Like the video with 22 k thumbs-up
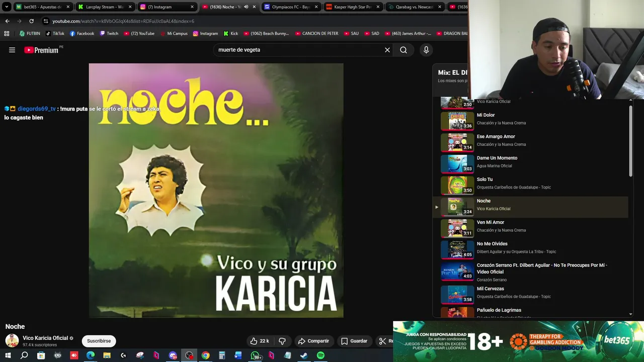 pyautogui.click(x=260, y=341)
